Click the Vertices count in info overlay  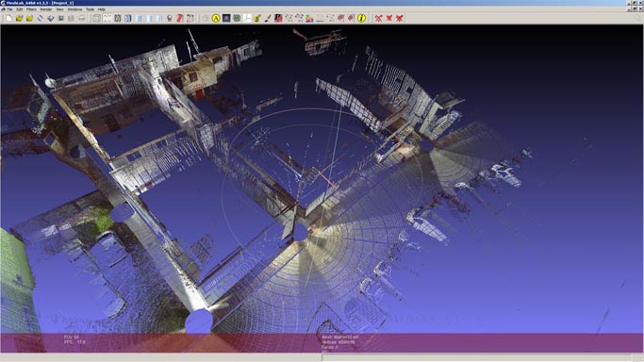point(338,342)
